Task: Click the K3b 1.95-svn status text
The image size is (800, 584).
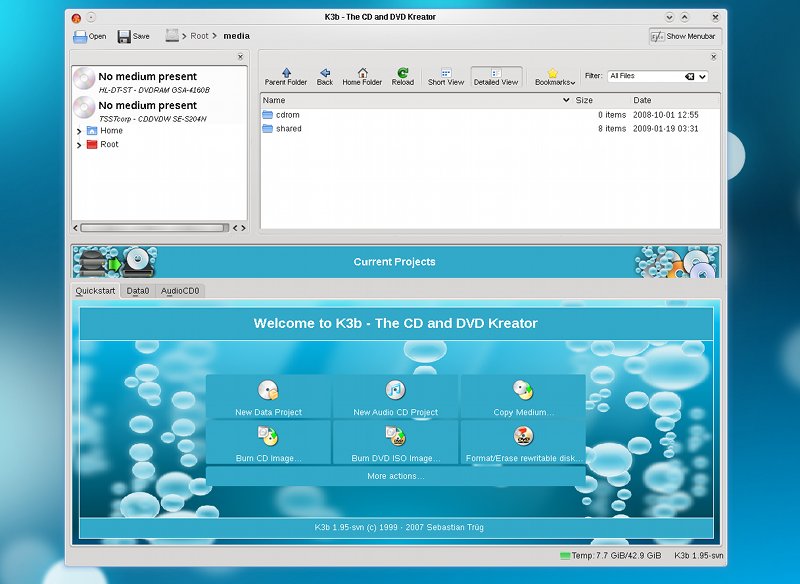Action: [698, 555]
